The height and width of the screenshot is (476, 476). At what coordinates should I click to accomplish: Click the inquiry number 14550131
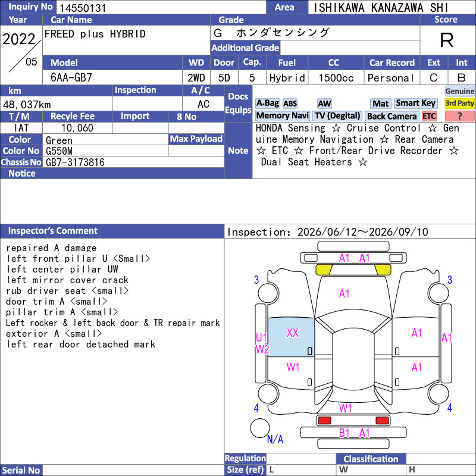[83, 8]
